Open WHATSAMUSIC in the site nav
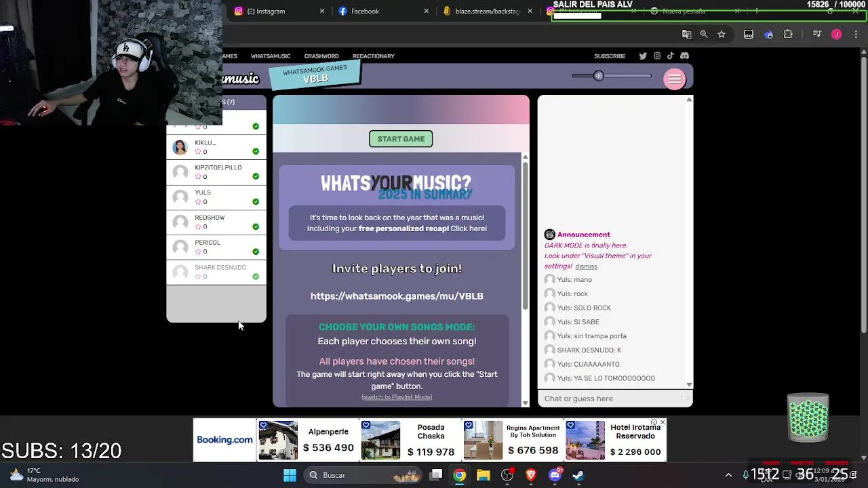868x488 pixels. (x=271, y=56)
